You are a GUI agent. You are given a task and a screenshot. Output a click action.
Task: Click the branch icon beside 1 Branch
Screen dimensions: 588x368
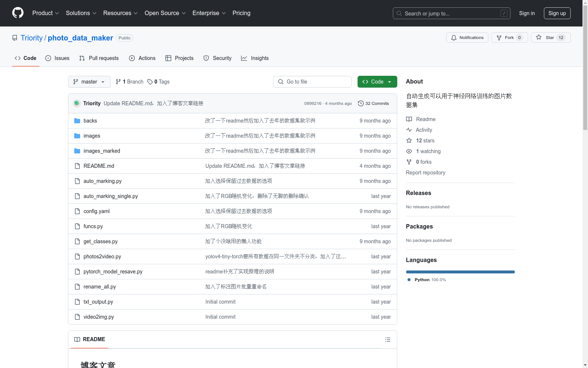click(x=118, y=82)
